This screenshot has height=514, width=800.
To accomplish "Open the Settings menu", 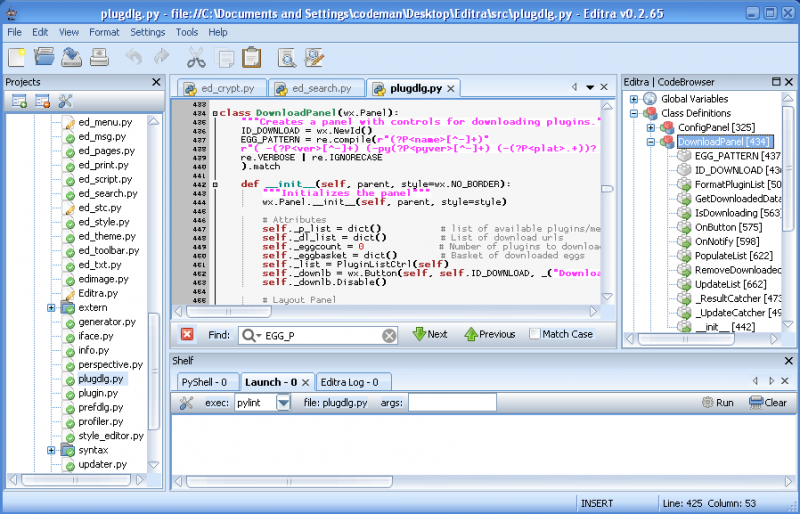I will click(x=147, y=32).
